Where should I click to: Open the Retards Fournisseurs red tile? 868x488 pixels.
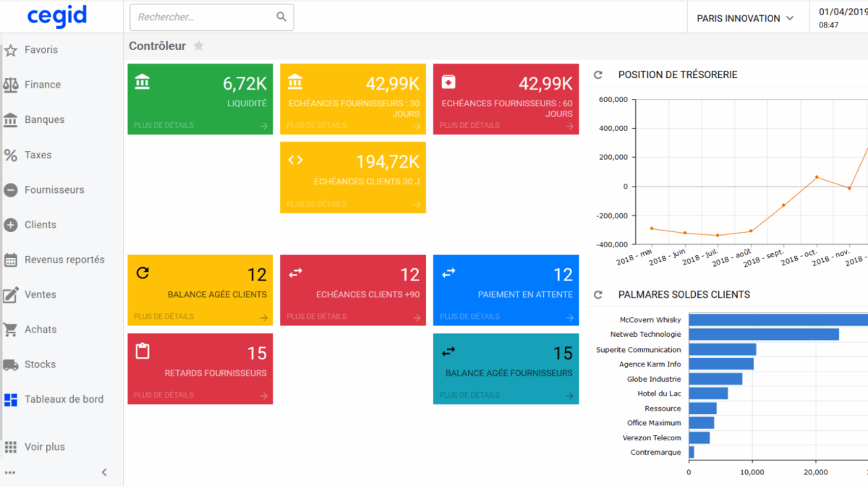coord(200,368)
